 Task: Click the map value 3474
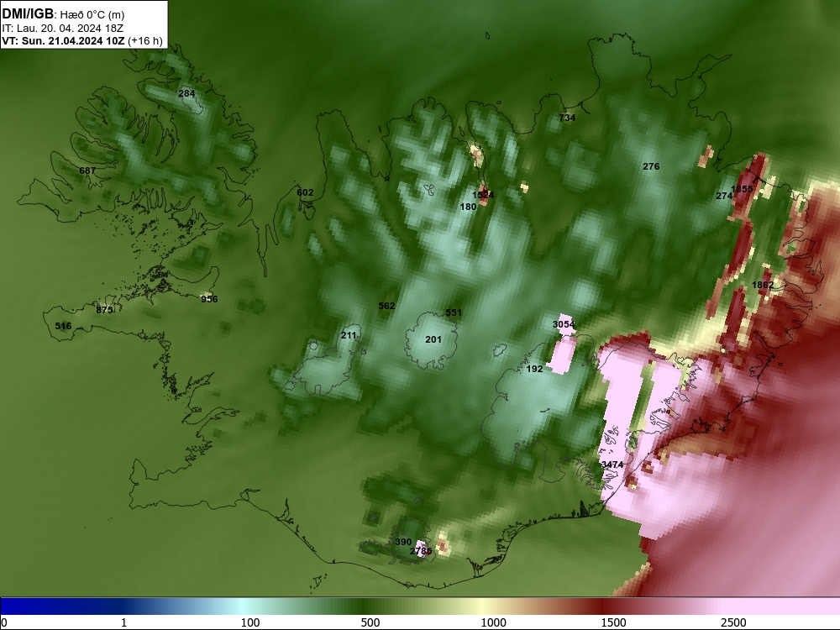point(612,465)
